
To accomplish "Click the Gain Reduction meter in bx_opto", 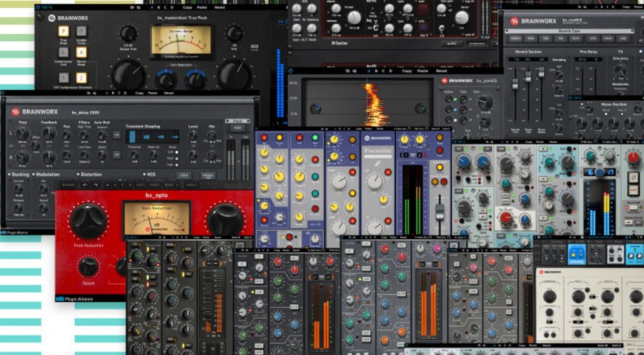I will point(157,218).
